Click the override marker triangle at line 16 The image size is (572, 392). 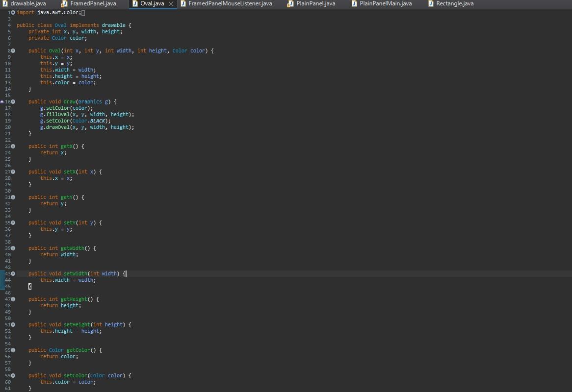pos(2,101)
